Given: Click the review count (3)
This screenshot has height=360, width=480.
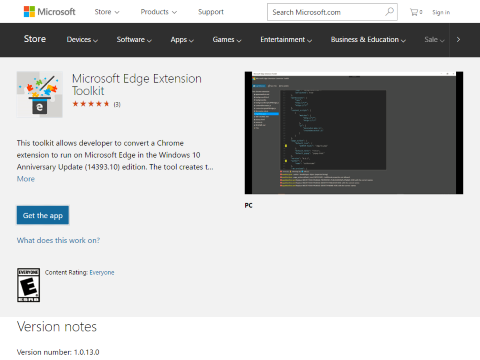Looking at the screenshot, I should click(x=117, y=104).
